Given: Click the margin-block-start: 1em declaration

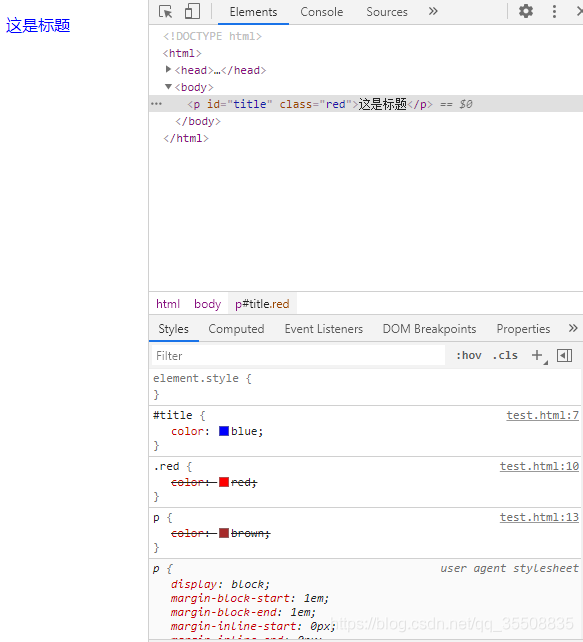Looking at the screenshot, I should [x=250, y=598].
